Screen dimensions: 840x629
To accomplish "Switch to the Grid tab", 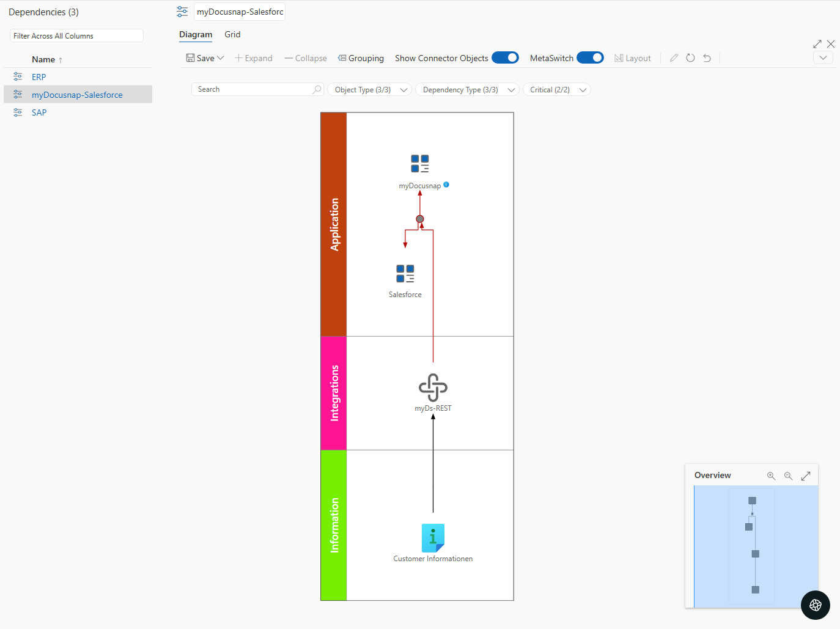I will coord(232,34).
